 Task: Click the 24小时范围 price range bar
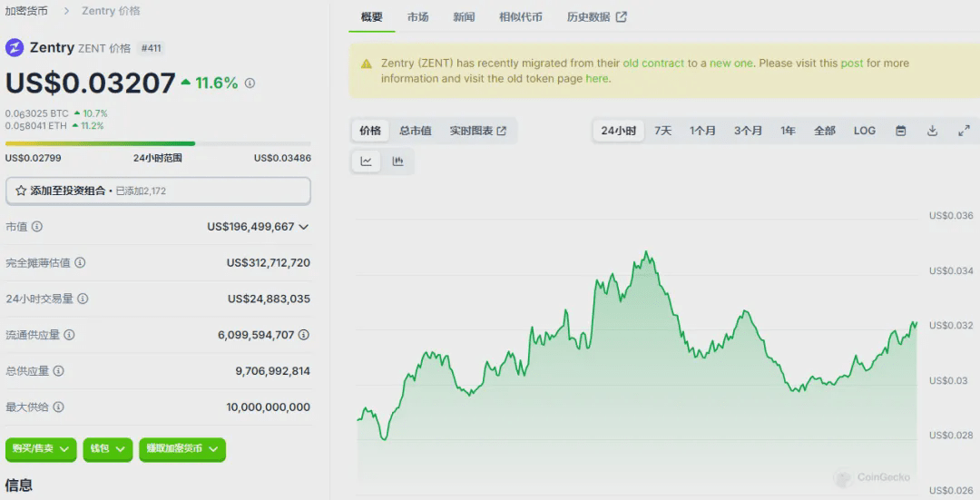coord(158,143)
